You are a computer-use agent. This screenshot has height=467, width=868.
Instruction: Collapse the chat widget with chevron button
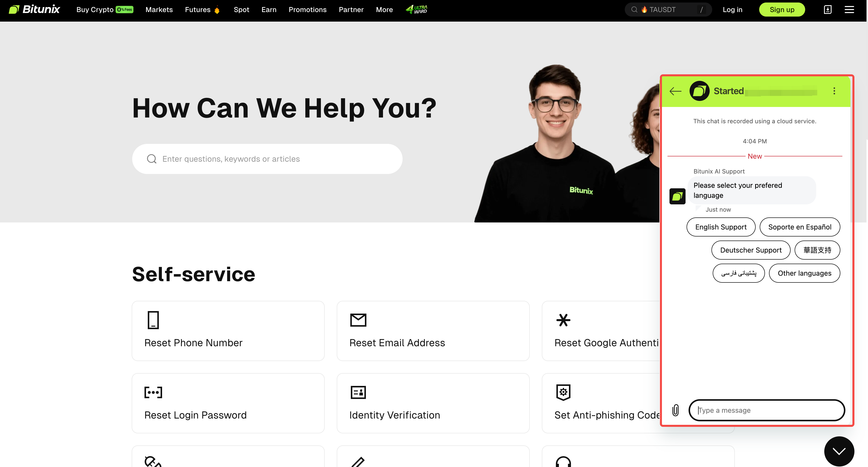(x=839, y=451)
